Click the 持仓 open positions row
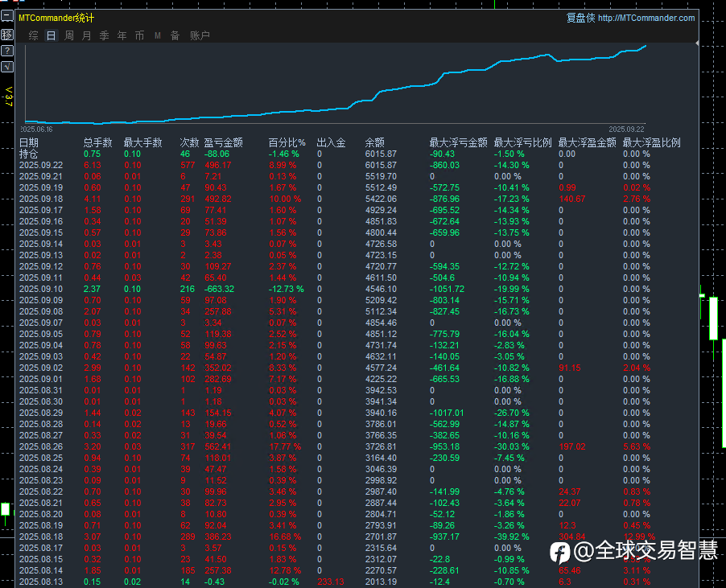Image resolution: width=726 pixels, height=588 pixels. (x=28, y=154)
